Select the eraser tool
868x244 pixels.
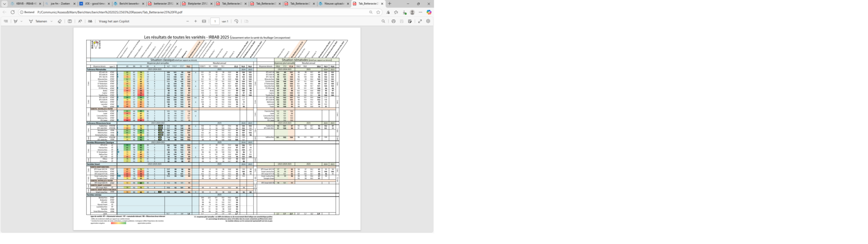(60, 21)
